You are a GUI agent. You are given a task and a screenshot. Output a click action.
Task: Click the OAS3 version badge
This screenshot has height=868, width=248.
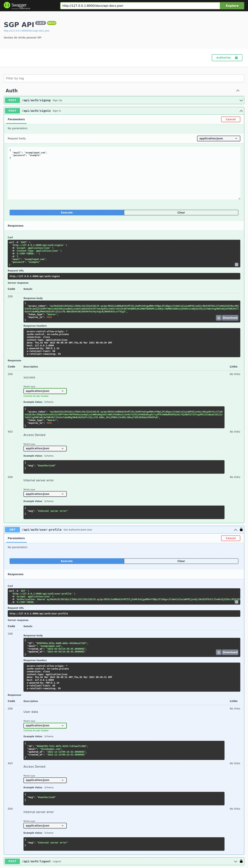[x=52, y=23]
